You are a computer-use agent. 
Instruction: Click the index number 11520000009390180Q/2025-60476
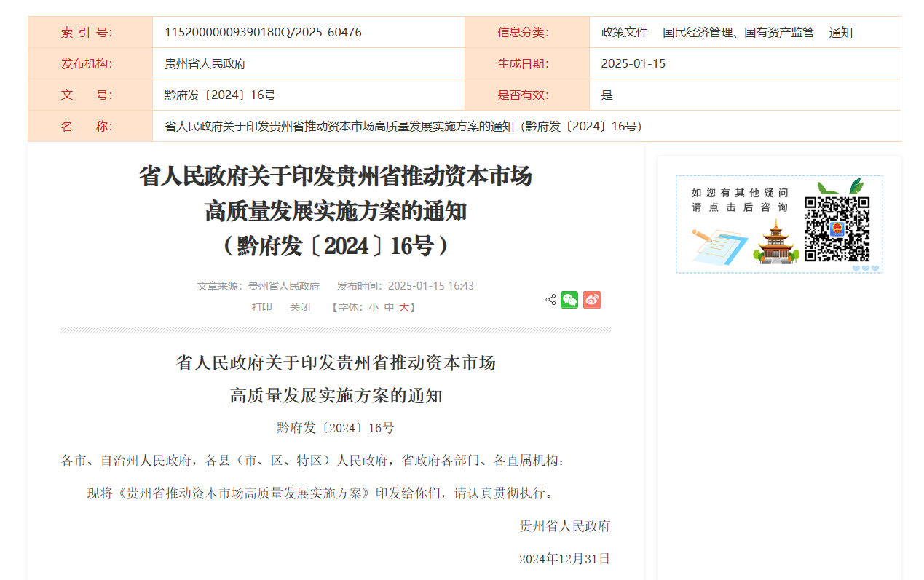tap(263, 32)
